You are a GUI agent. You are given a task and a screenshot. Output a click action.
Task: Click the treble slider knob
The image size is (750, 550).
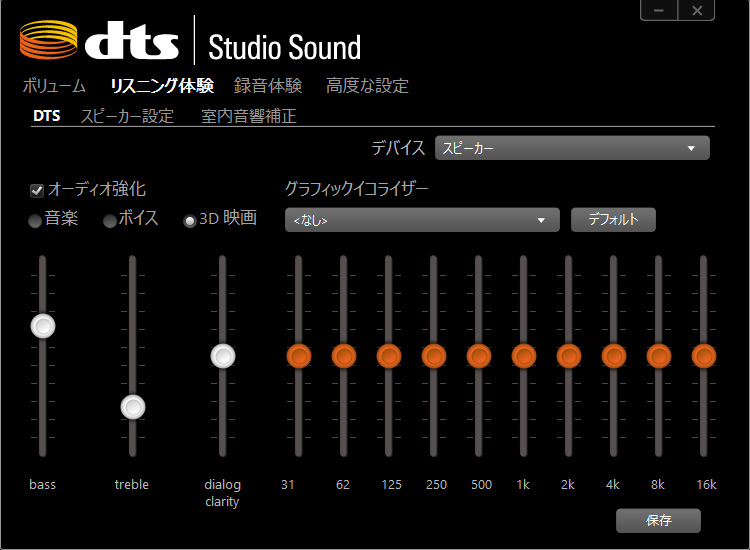[132, 407]
